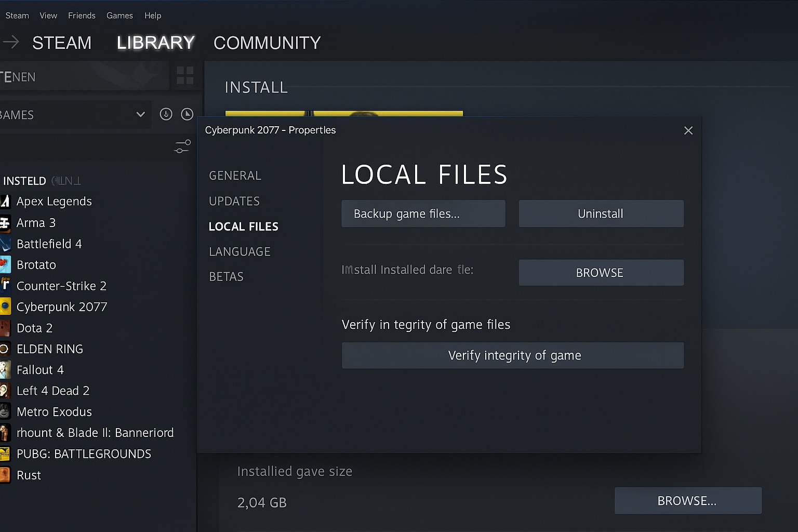Open BETAS section in Properties dialog
This screenshot has height=532, width=798.
pyautogui.click(x=226, y=276)
